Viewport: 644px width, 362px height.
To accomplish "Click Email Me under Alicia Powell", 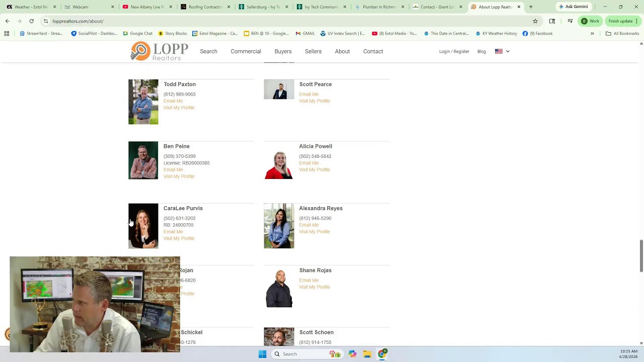I will 308,163.
